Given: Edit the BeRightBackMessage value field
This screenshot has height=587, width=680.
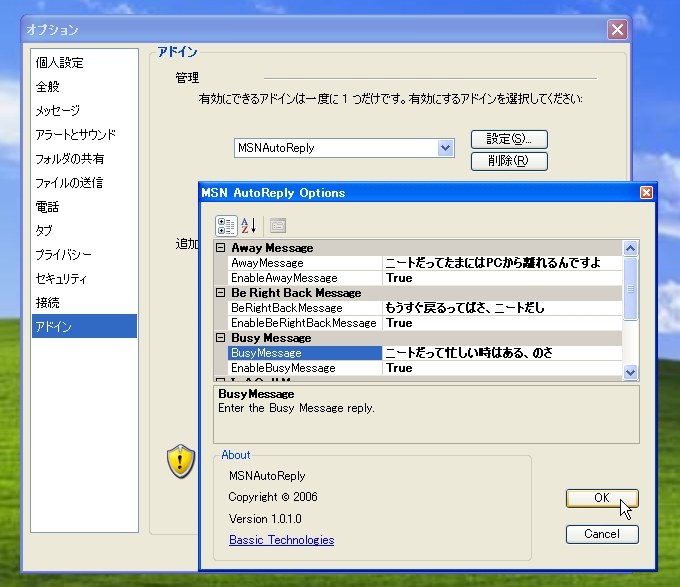Looking at the screenshot, I should point(502,308).
